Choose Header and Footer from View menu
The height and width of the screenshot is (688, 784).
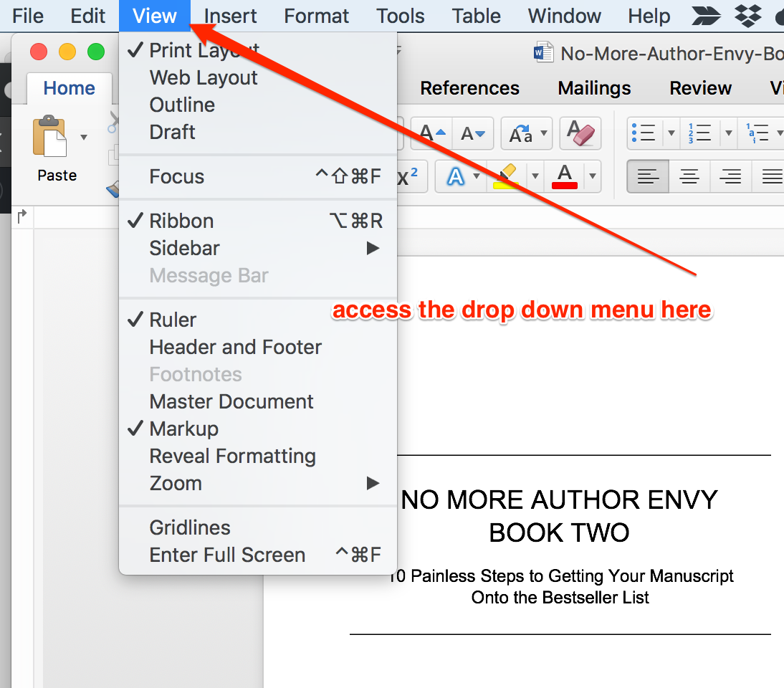(x=235, y=347)
